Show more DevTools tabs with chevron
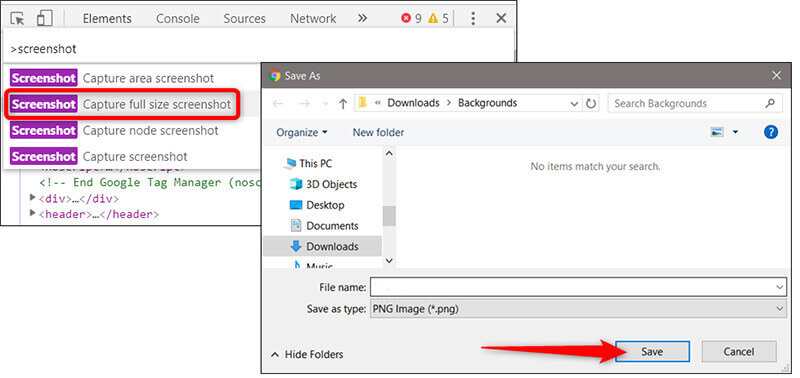800x378 pixels. click(362, 18)
